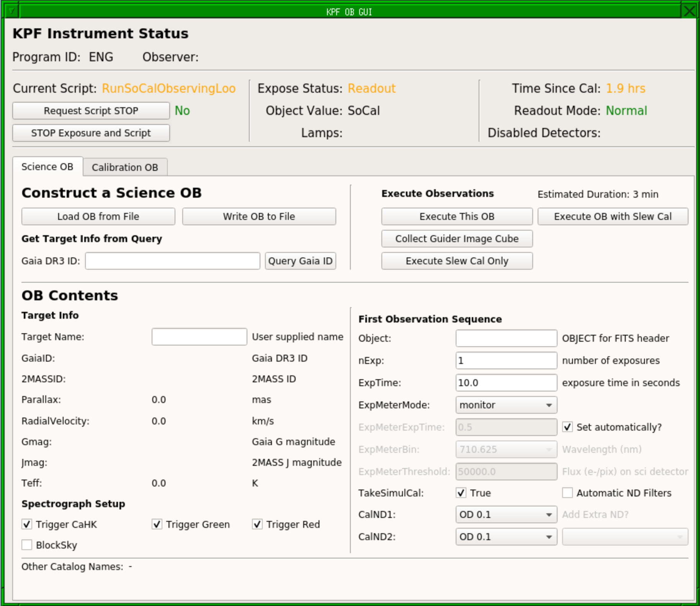Click Collect Guider Image Cube button
The image size is (700, 606).
coord(457,239)
